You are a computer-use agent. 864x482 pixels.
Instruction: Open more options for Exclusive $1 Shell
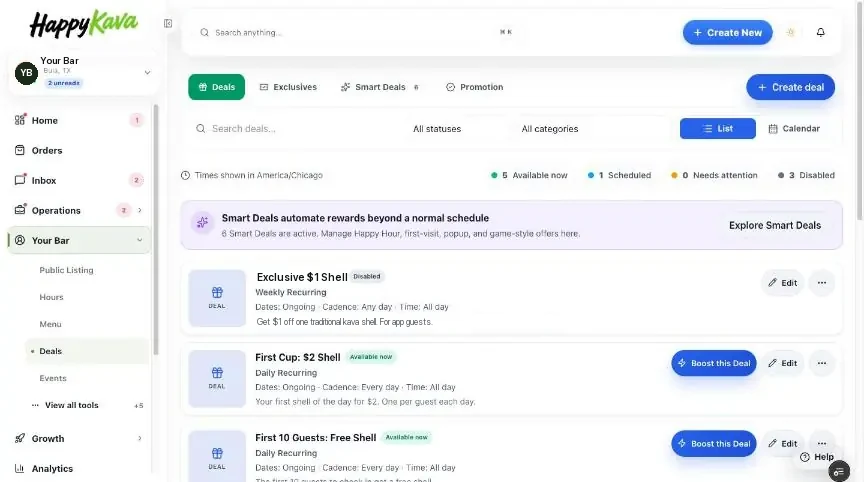pyautogui.click(x=822, y=283)
